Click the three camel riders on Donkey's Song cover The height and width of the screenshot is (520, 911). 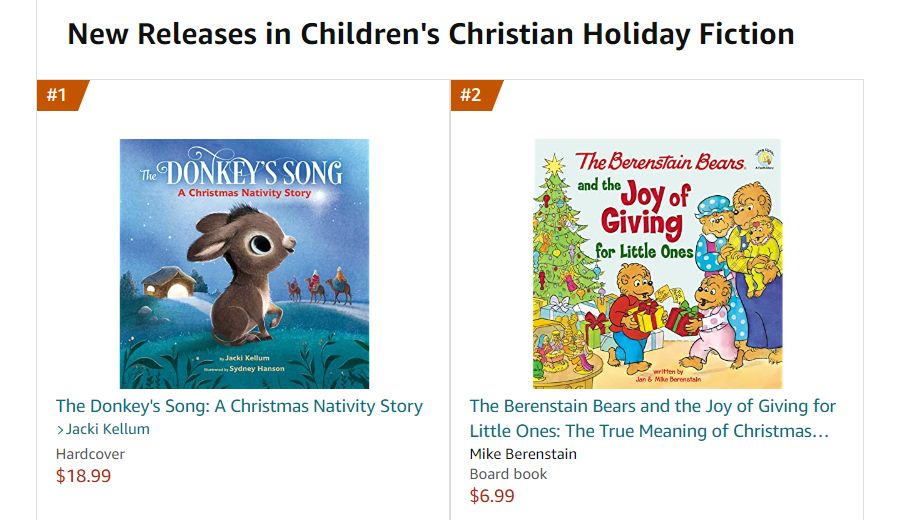(x=319, y=286)
